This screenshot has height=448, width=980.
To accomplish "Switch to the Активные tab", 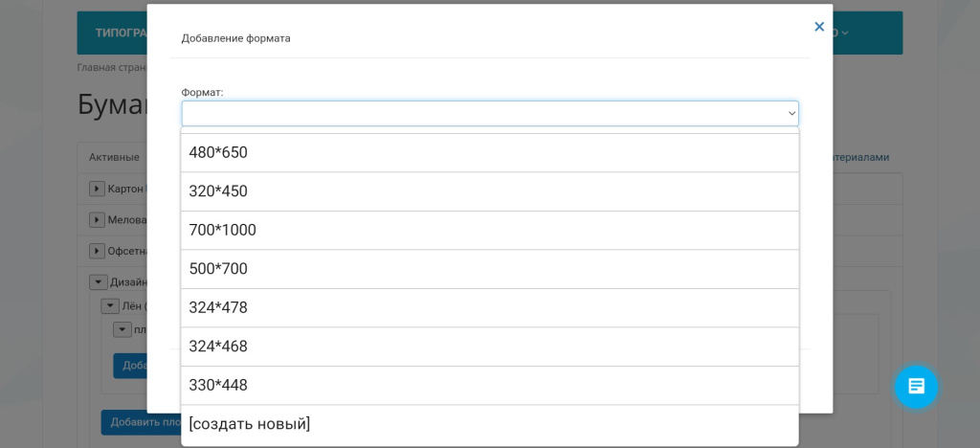I will [114, 157].
